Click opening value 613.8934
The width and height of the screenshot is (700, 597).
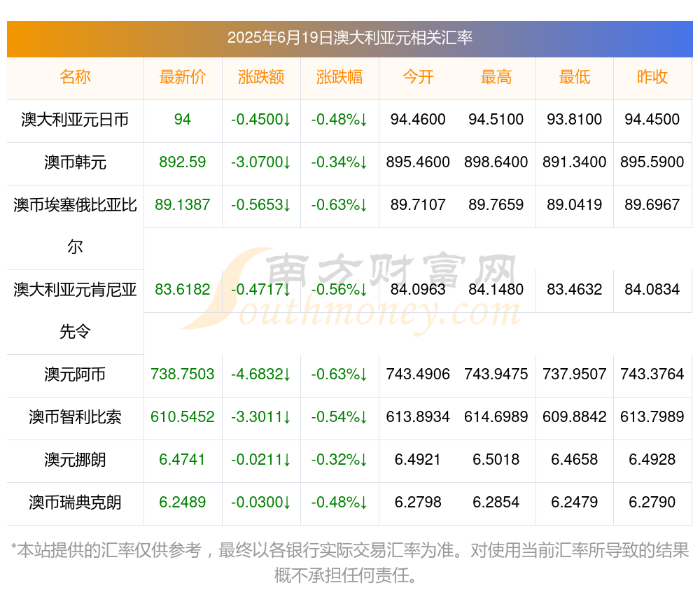(x=418, y=416)
